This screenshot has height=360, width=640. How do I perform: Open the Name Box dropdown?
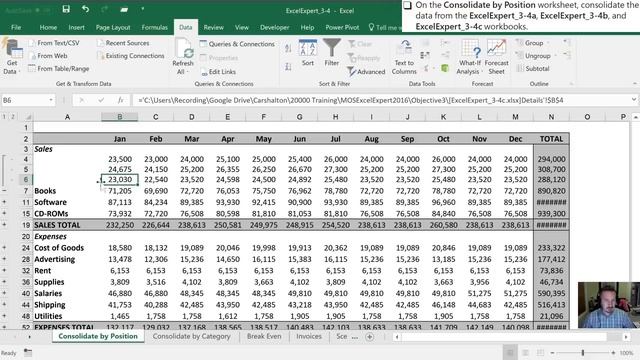click(51, 100)
